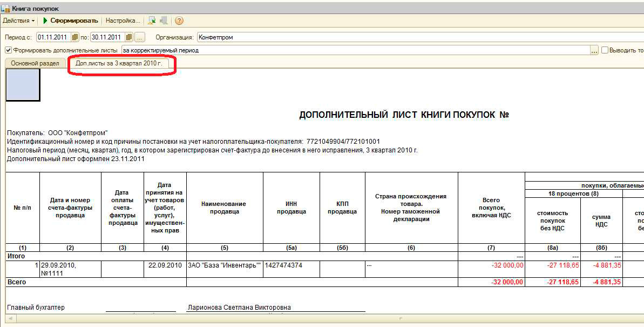Click the period selection ellipsis button

(x=140, y=37)
